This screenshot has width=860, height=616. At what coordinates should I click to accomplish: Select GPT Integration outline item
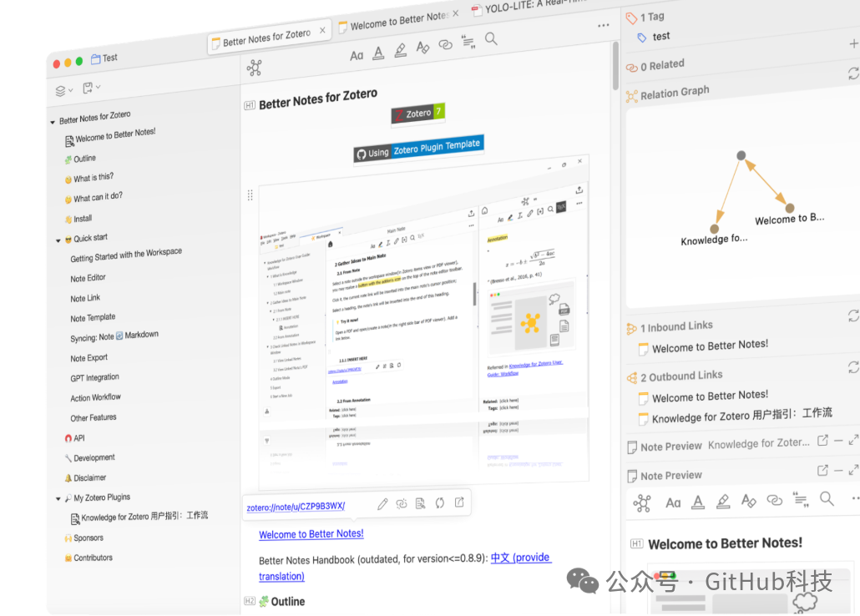pyautogui.click(x=94, y=378)
